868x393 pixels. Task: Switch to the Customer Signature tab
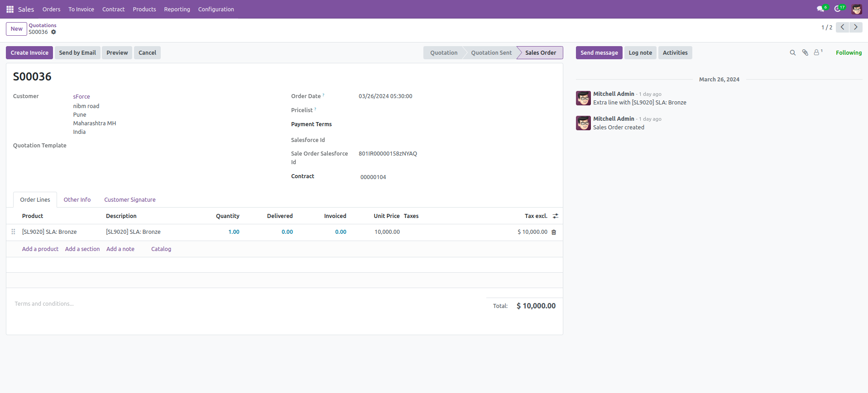[130, 200]
